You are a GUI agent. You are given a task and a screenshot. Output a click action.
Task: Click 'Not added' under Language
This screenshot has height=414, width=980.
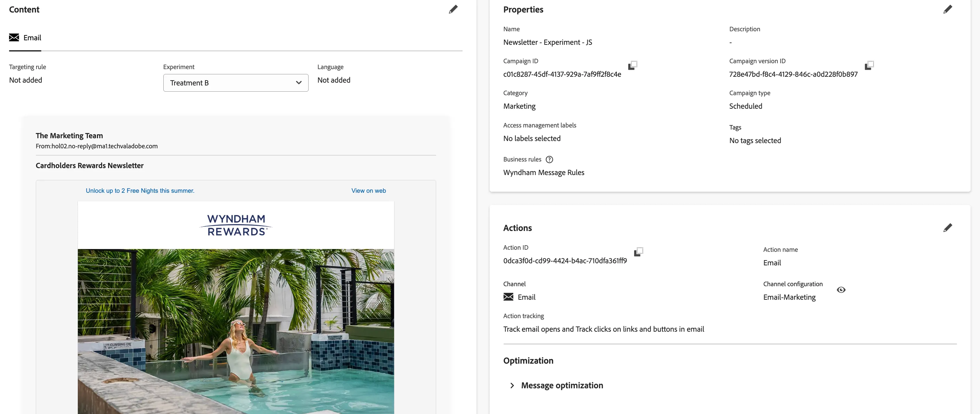point(334,80)
